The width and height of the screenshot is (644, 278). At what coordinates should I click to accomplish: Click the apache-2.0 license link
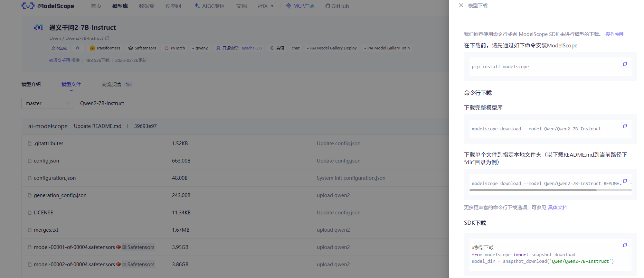(252, 48)
